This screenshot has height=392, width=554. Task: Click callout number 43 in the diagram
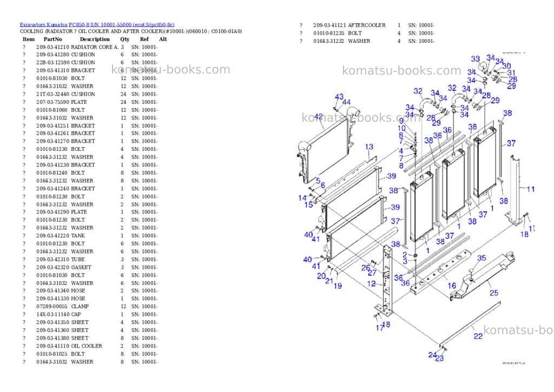pos(339,97)
